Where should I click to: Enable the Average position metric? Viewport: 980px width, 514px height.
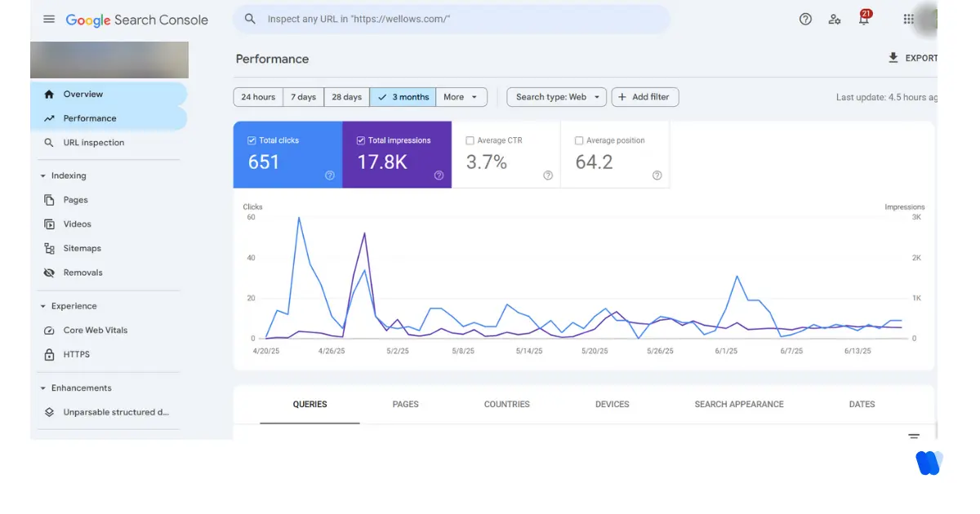[x=579, y=140]
